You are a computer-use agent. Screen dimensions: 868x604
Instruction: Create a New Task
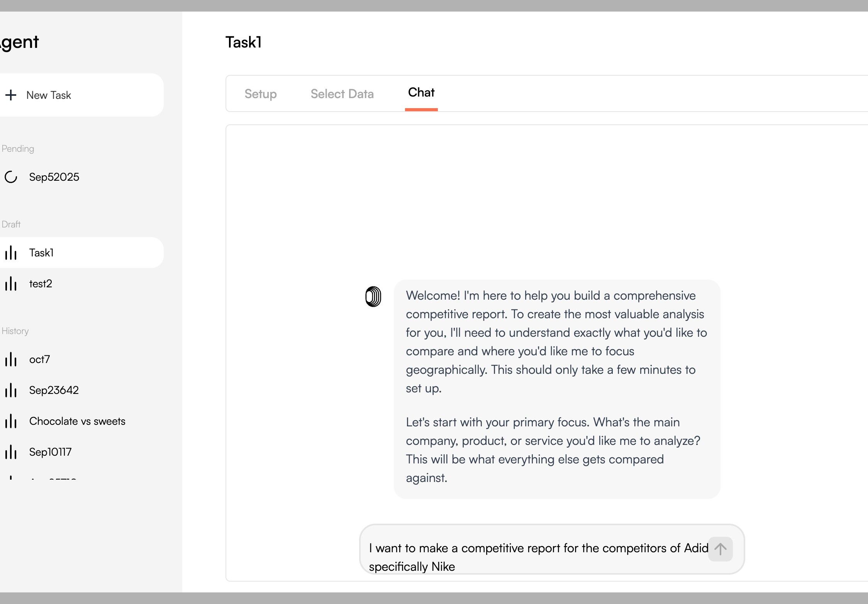point(49,95)
